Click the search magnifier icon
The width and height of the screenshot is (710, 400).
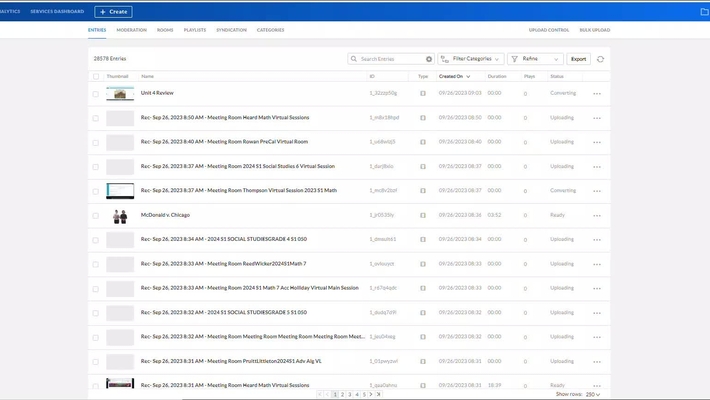(354, 59)
